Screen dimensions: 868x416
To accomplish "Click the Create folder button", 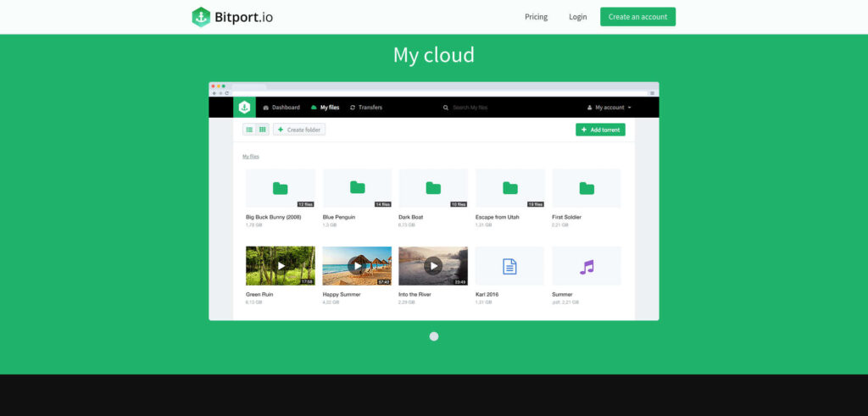I will [299, 130].
